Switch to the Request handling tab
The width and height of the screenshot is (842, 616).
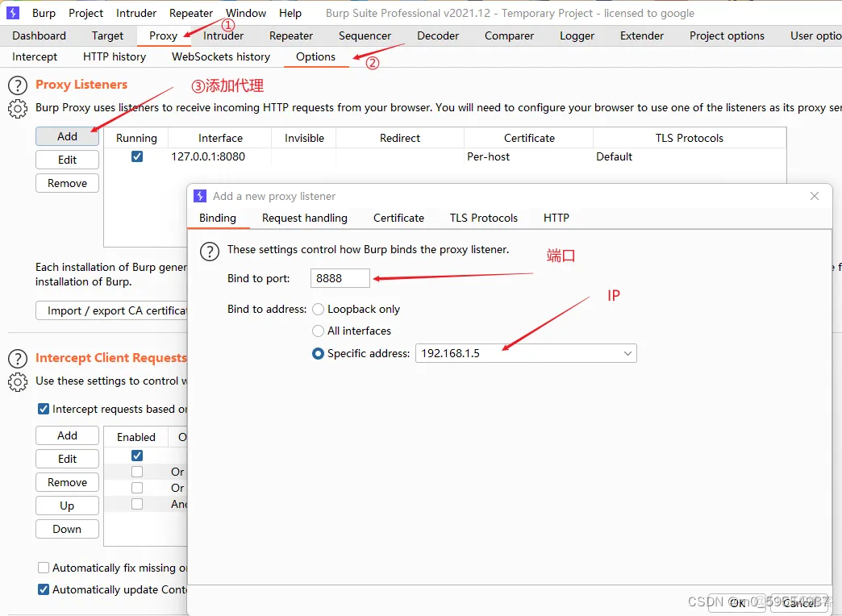pyautogui.click(x=304, y=218)
